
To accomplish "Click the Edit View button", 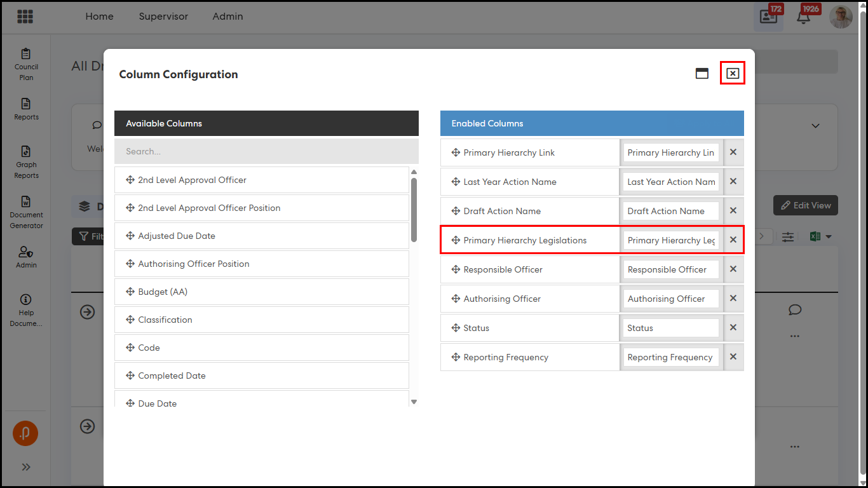I will (805, 205).
